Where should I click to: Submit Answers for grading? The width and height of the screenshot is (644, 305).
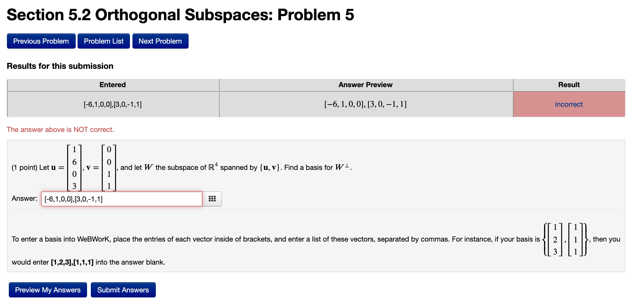pyautogui.click(x=123, y=290)
